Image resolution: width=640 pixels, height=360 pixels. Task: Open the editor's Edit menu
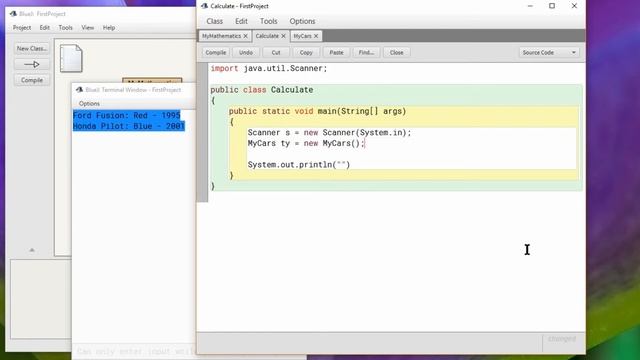pyautogui.click(x=241, y=21)
